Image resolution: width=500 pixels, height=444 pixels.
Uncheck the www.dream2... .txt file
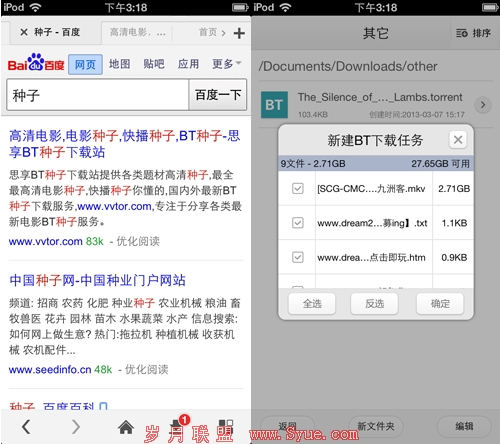tap(298, 223)
